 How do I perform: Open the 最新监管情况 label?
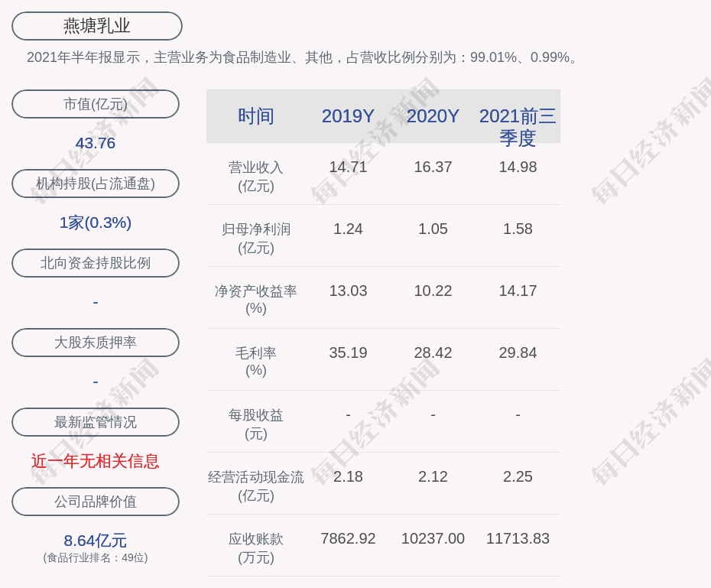[96, 422]
